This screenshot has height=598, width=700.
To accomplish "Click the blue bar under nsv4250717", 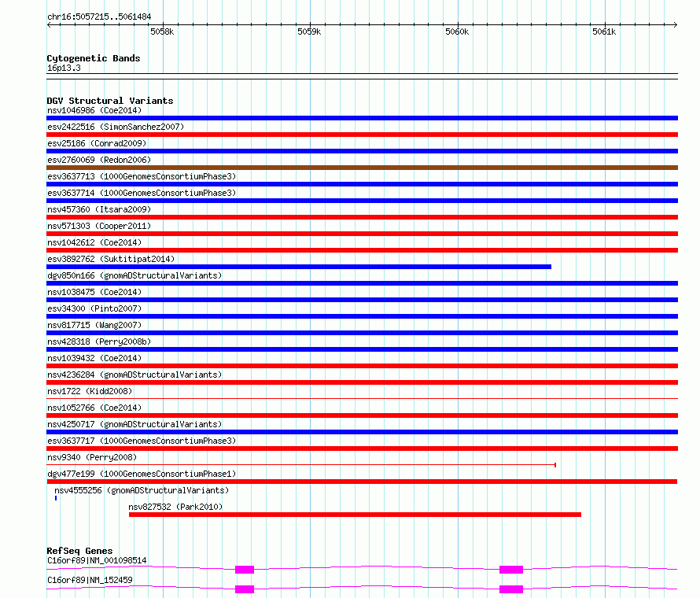I will 362,432.
